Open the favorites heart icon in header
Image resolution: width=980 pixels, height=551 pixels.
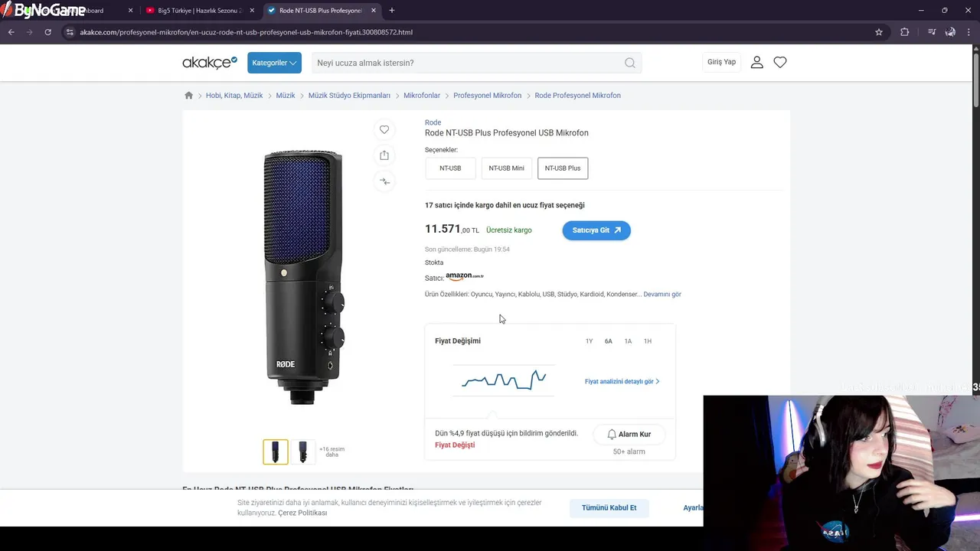(780, 62)
